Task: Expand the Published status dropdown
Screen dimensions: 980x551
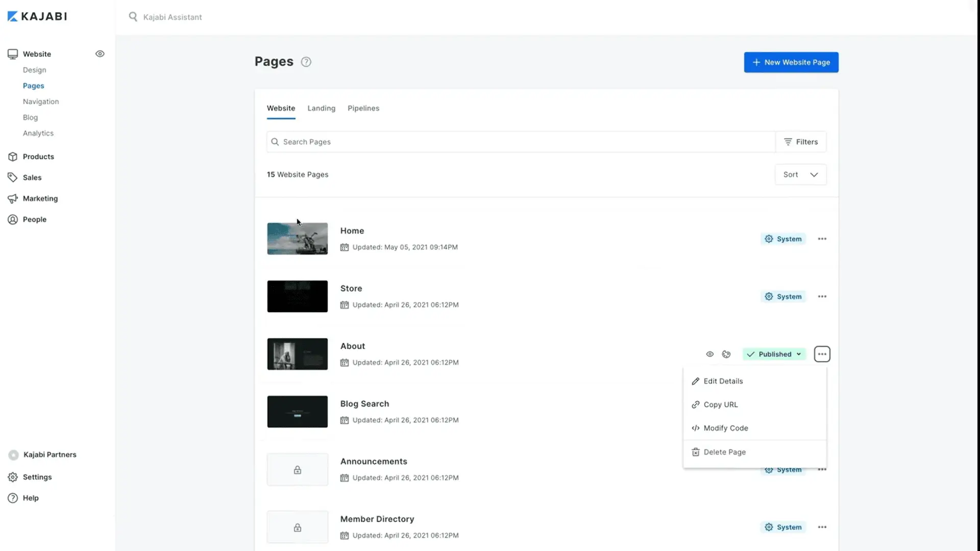Action: [774, 354]
